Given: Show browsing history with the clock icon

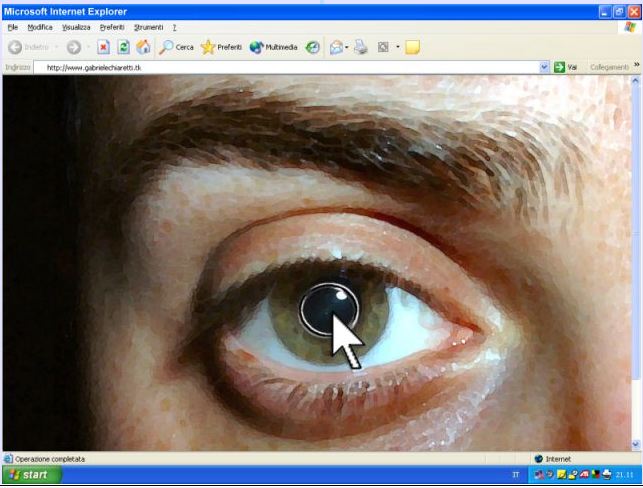Looking at the screenshot, I should click(x=313, y=47).
